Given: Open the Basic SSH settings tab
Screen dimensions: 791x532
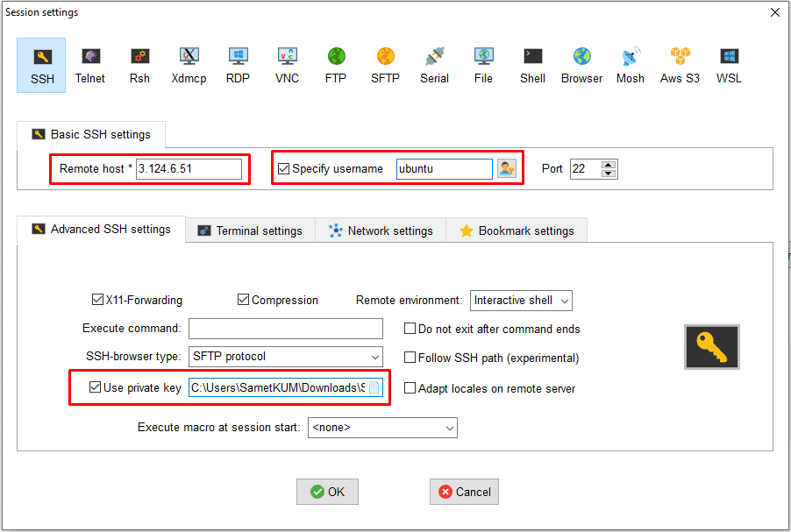Looking at the screenshot, I should tap(91, 135).
